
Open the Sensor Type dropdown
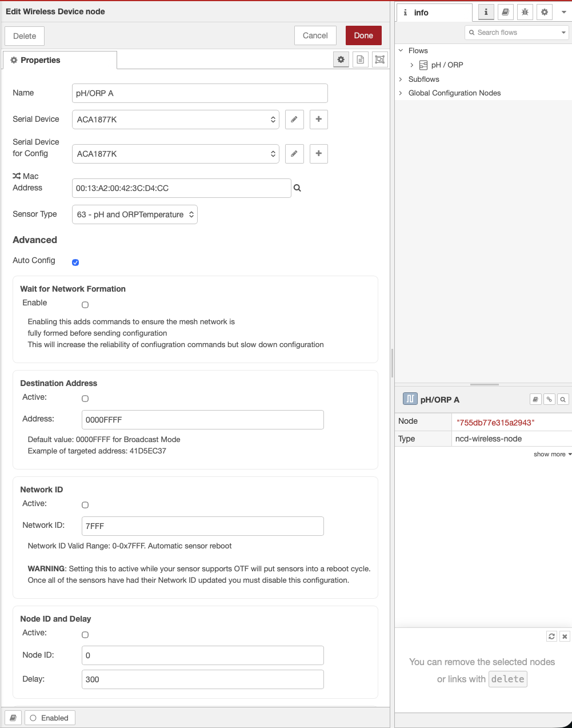tap(135, 214)
